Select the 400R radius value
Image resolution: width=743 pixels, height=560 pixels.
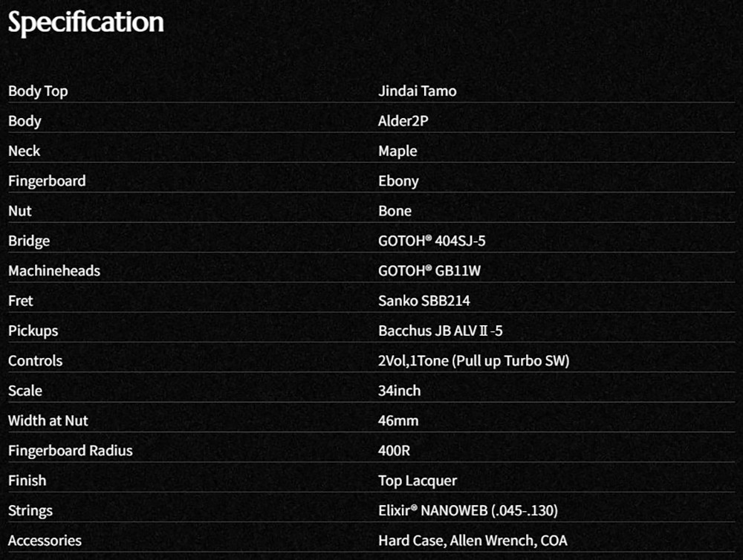[394, 451]
